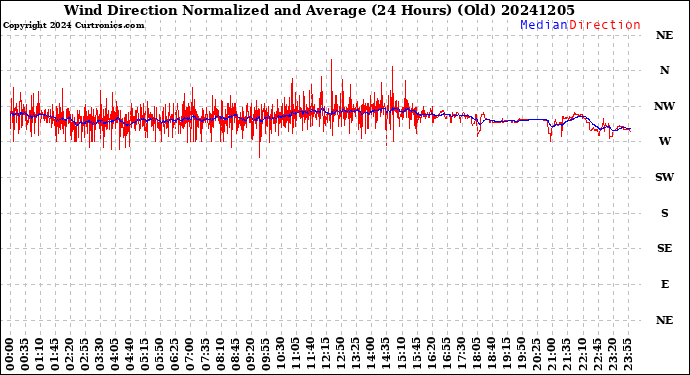Click the blue 'Median' legend label
This screenshot has height=375, width=690.
[544, 25]
